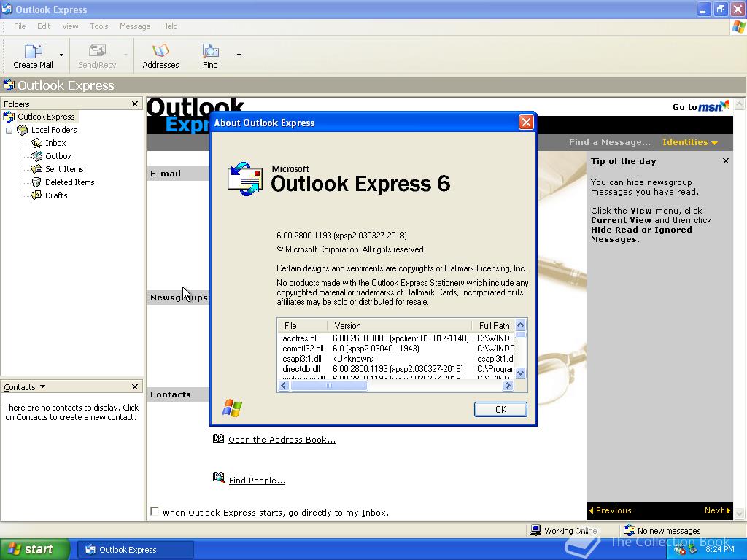Click the file list scroll up arrow
This screenshot has width=747, height=560.
pos(521,324)
